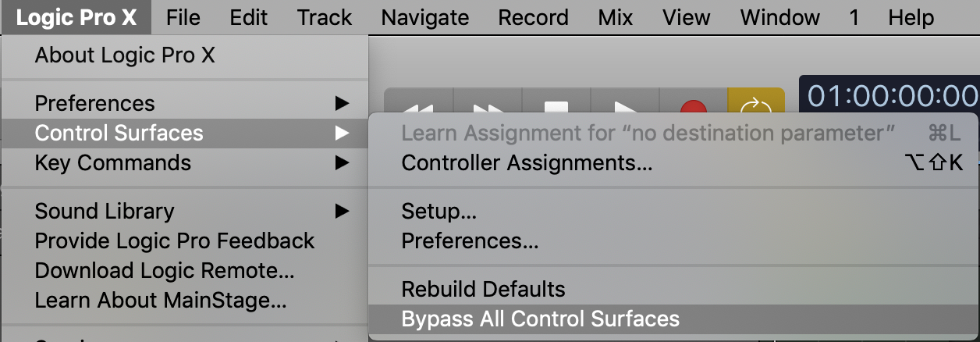980x342 pixels.
Task: Expand the Key Commands submenu
Action: (113, 162)
